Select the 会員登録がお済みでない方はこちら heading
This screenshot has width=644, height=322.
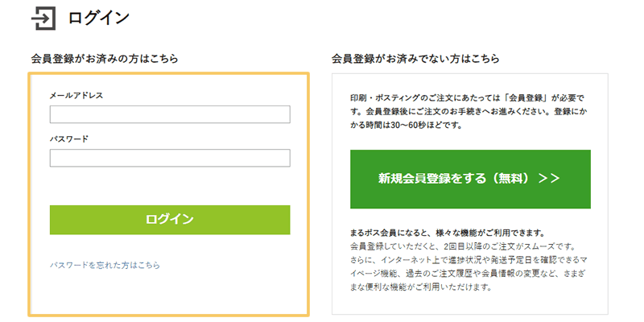click(x=415, y=59)
